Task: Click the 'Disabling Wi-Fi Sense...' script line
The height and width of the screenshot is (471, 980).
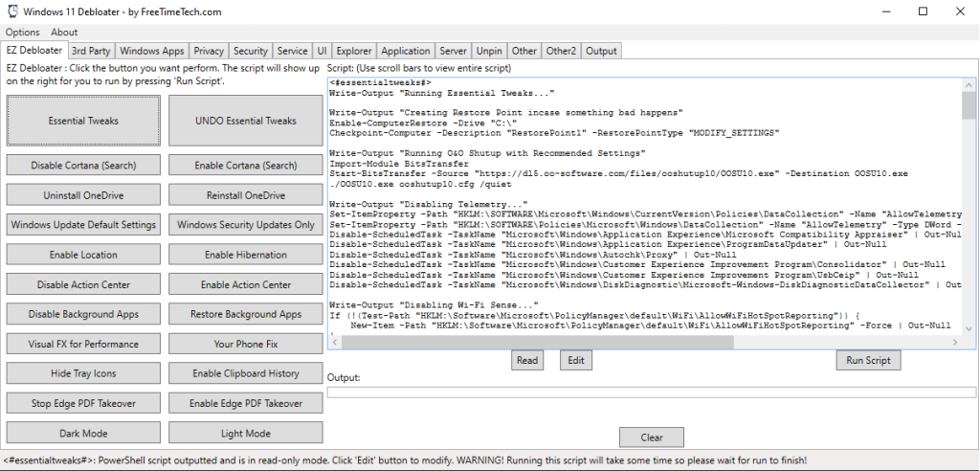Action: point(434,305)
